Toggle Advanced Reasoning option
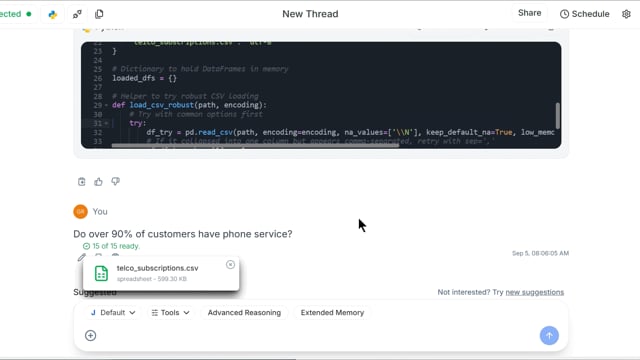The height and width of the screenshot is (360, 640). (244, 313)
